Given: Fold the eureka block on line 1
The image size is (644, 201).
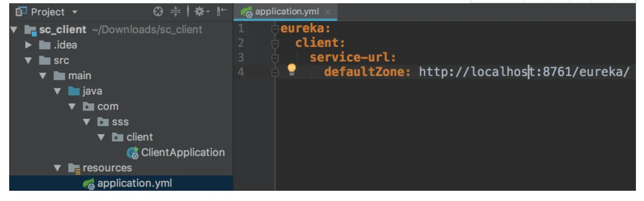Looking at the screenshot, I should click(275, 29).
